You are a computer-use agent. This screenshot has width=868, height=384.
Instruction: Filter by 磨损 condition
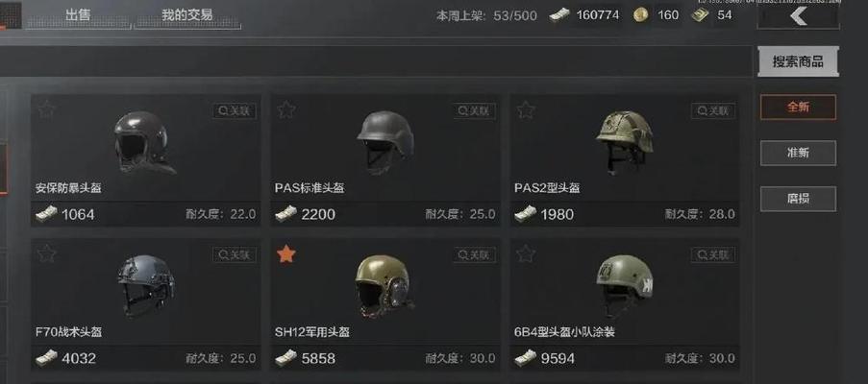pos(798,199)
